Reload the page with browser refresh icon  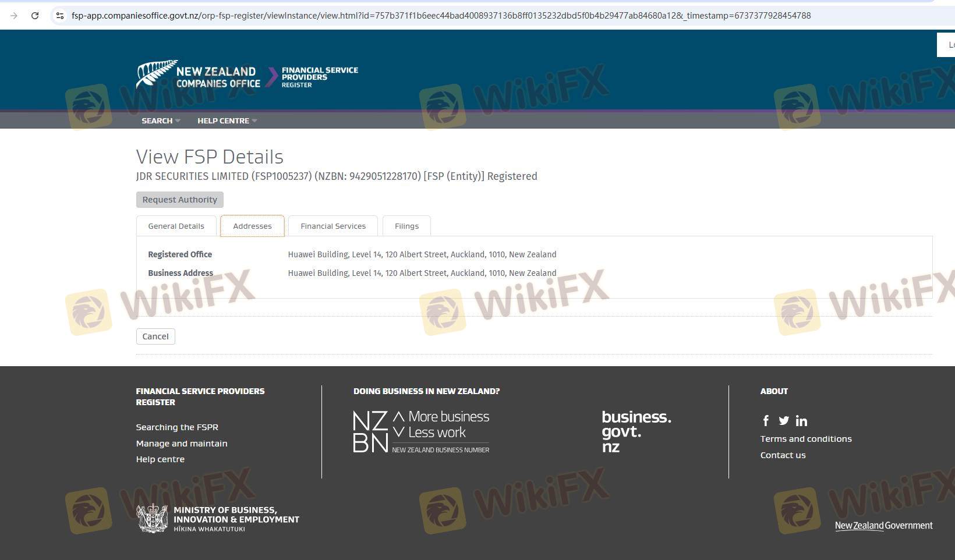click(35, 16)
